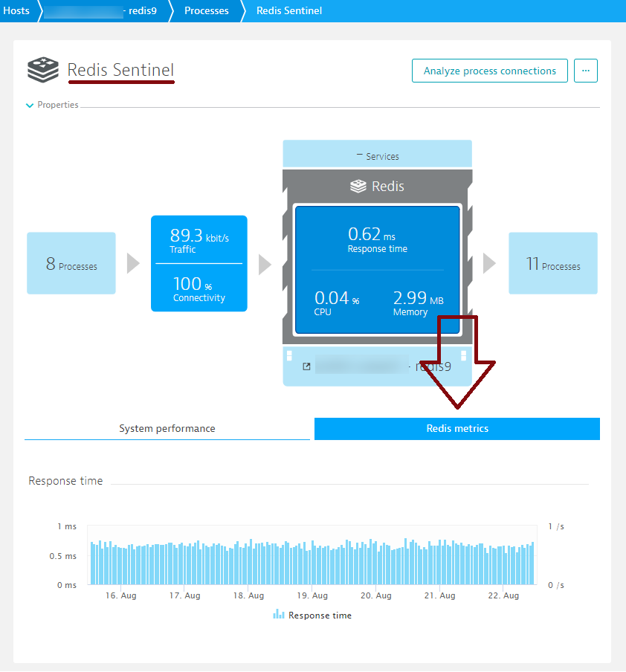Open the host external link icon
626x672 pixels.
pos(306,366)
